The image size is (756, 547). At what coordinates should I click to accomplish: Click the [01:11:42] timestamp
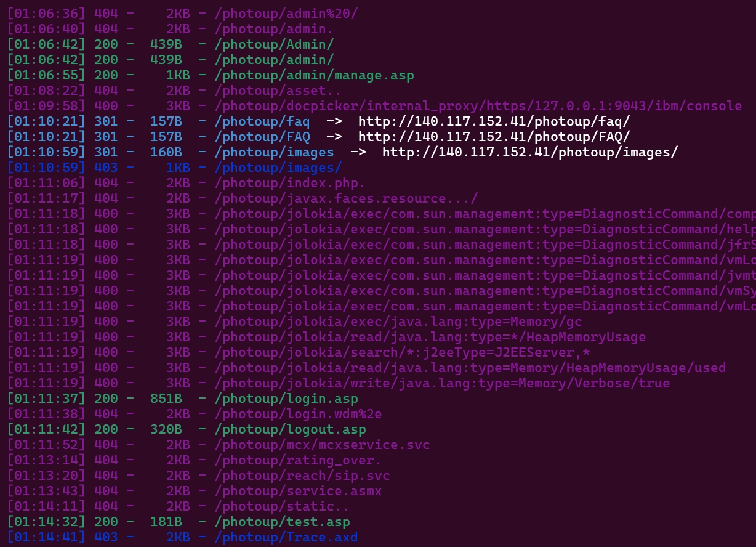[47, 429]
